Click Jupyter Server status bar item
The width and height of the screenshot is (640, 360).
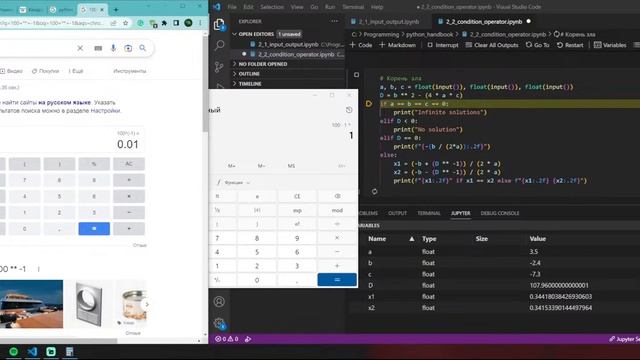(x=624, y=339)
